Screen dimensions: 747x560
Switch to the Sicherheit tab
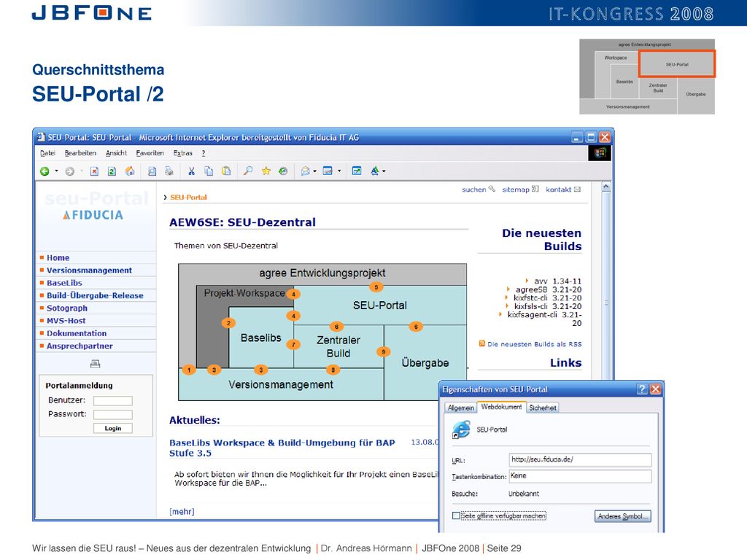point(543,408)
